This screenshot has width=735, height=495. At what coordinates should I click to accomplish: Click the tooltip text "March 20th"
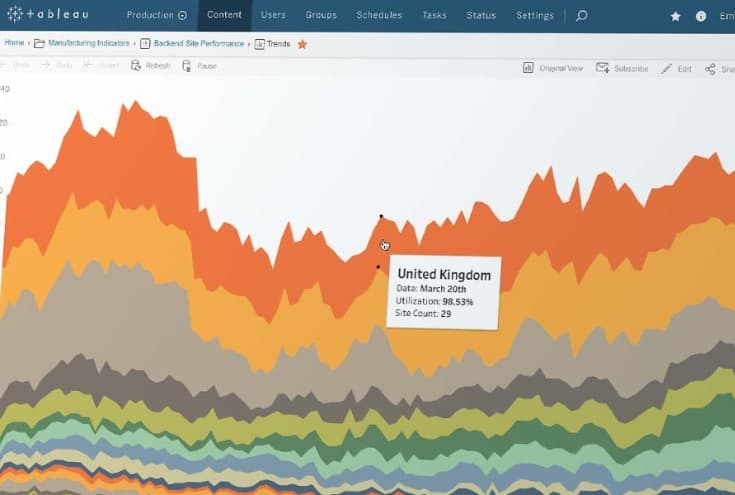click(442, 289)
